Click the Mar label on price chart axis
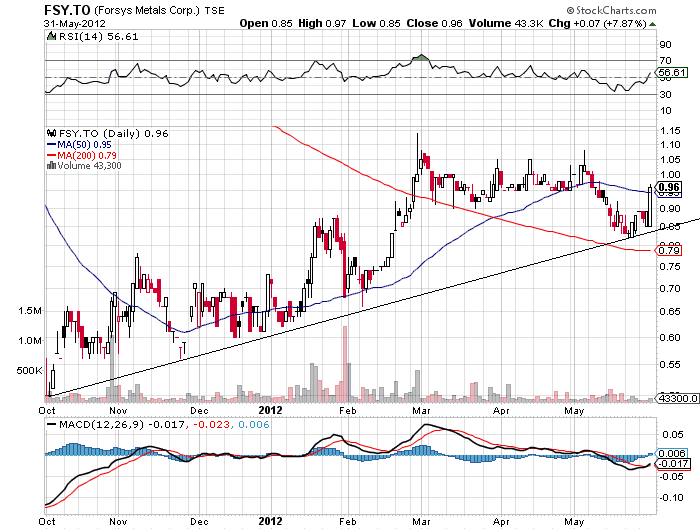 point(421,410)
